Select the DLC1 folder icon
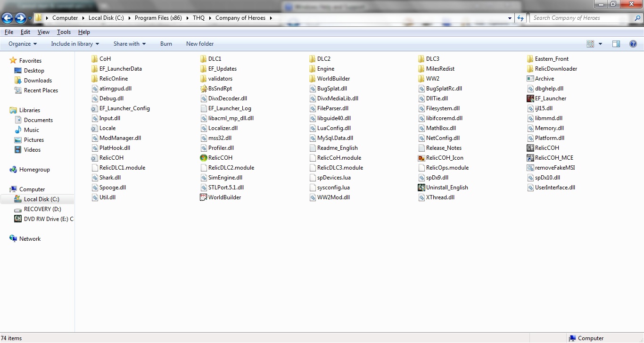Viewport: 644px width, 343px height. [x=204, y=59]
